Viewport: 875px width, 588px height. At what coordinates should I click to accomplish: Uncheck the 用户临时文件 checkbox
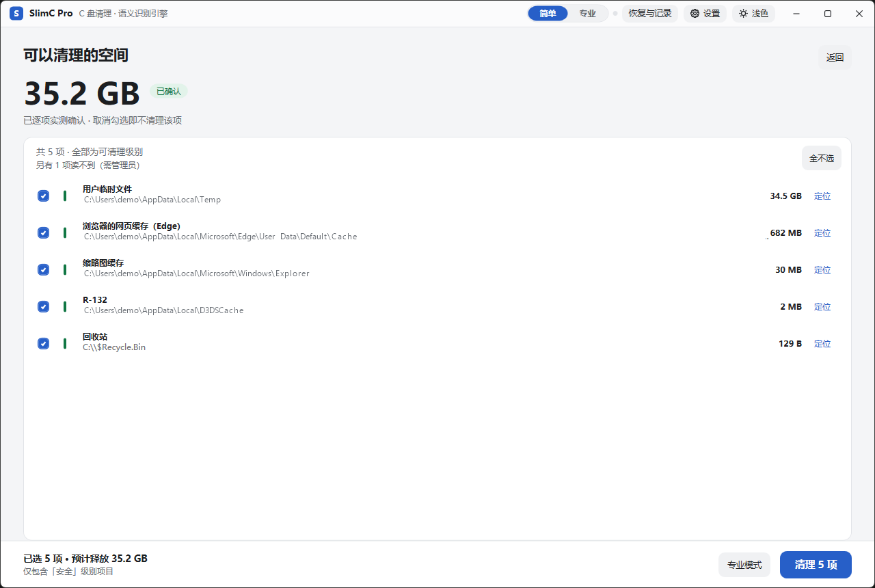tap(43, 196)
